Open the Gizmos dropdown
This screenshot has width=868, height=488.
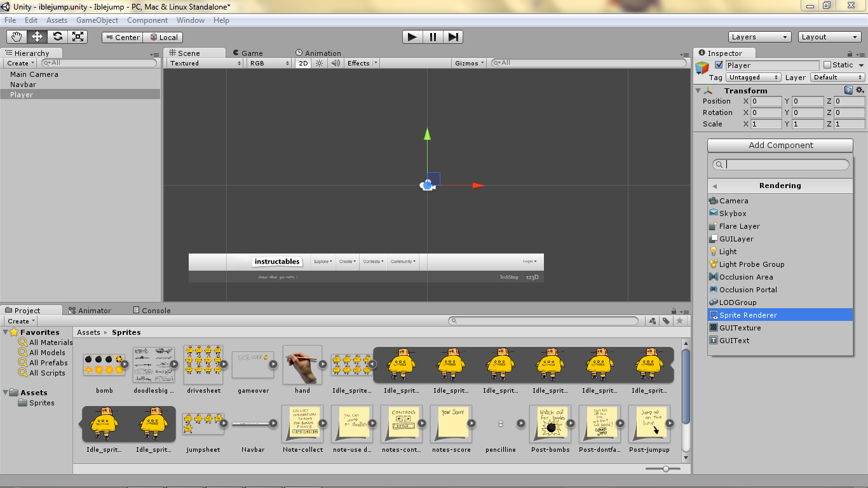[x=468, y=63]
